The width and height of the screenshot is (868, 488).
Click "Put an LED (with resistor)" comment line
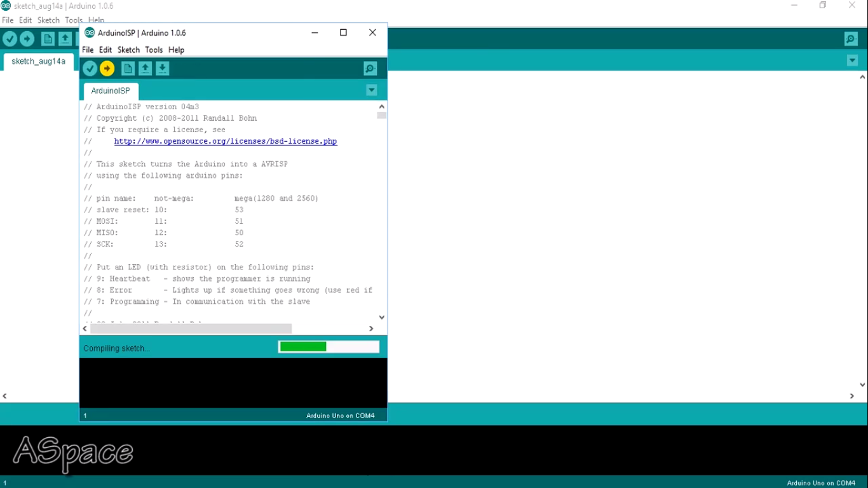click(199, 267)
